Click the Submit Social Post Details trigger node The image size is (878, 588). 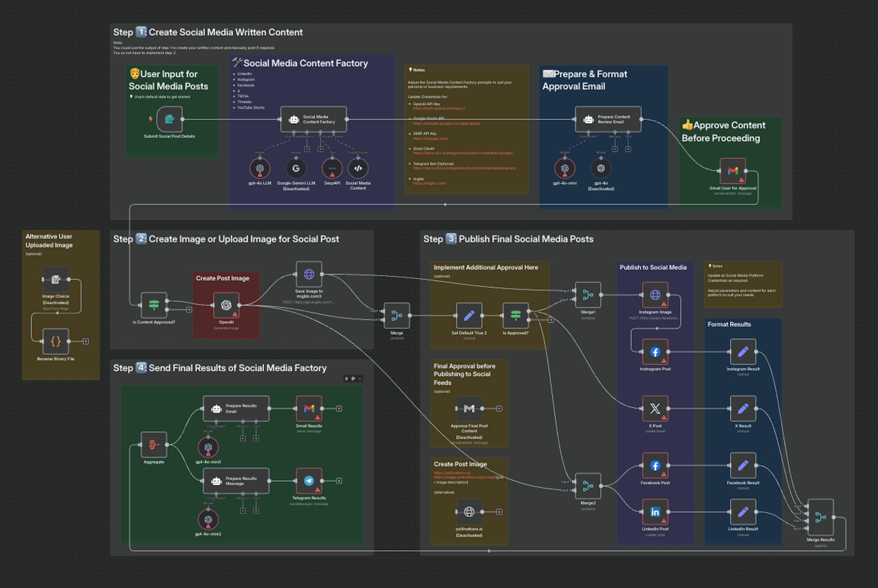170,119
